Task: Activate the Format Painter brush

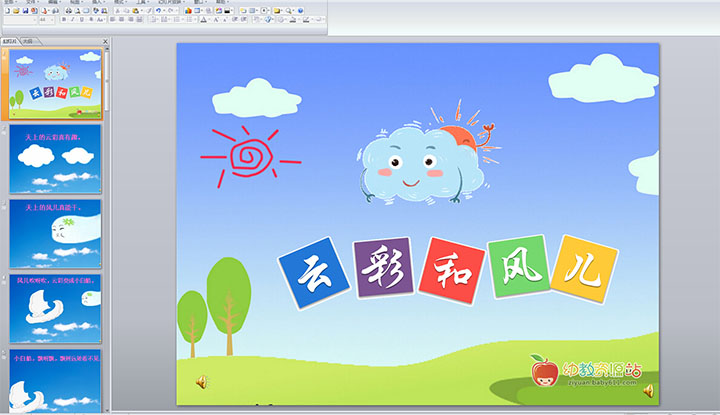Action: point(149,11)
